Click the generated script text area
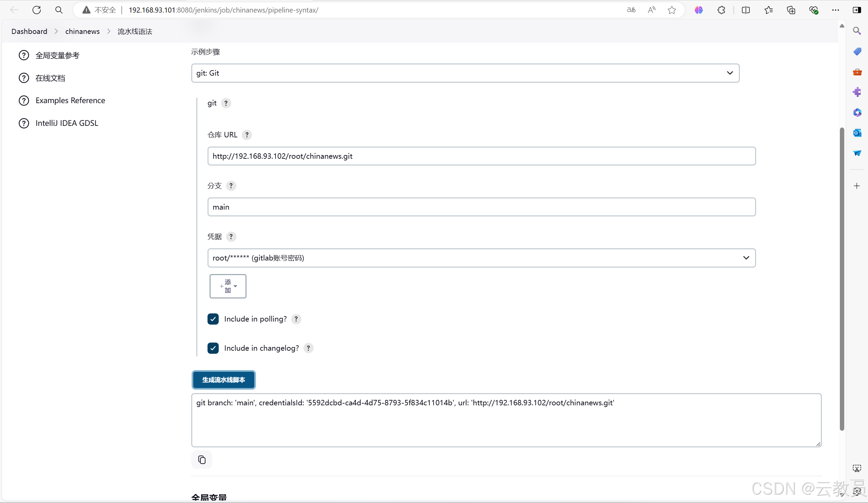 tap(506, 420)
